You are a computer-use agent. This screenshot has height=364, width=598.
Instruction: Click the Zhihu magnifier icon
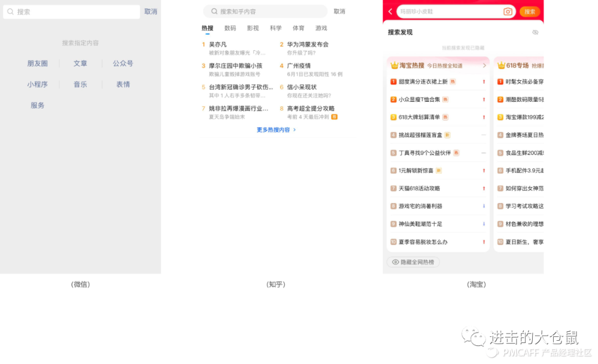click(x=214, y=12)
